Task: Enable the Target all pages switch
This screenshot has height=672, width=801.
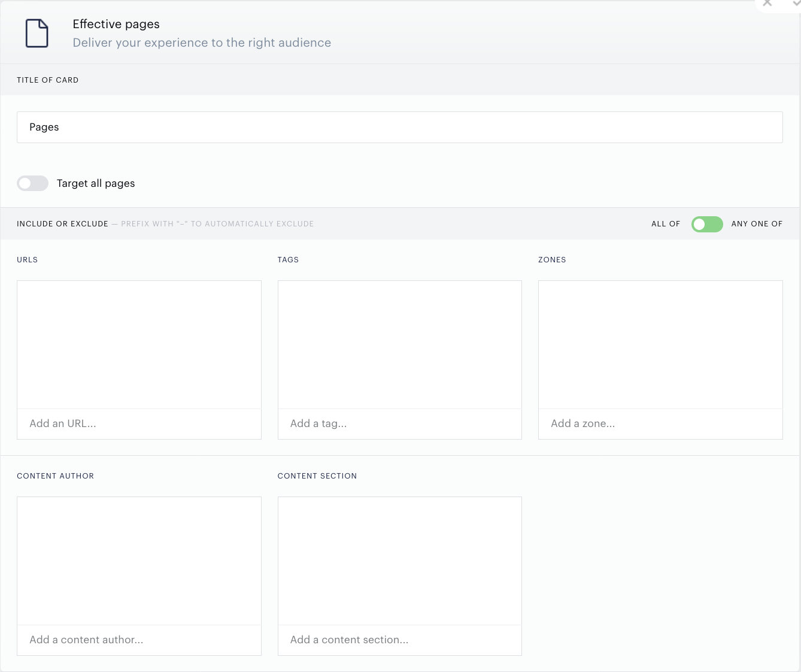Action: coord(32,183)
